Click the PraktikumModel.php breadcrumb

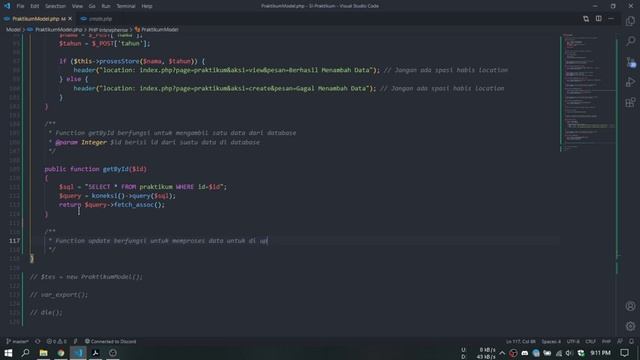(58, 29)
